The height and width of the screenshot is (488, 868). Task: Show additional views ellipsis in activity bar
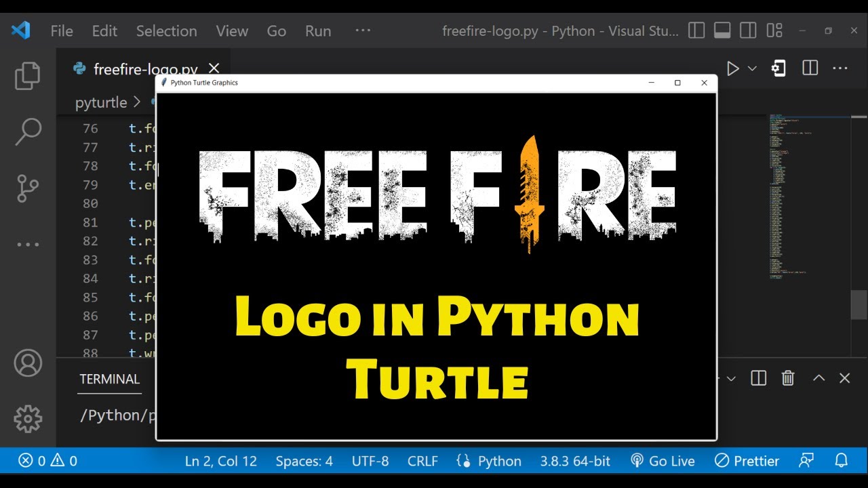point(28,244)
